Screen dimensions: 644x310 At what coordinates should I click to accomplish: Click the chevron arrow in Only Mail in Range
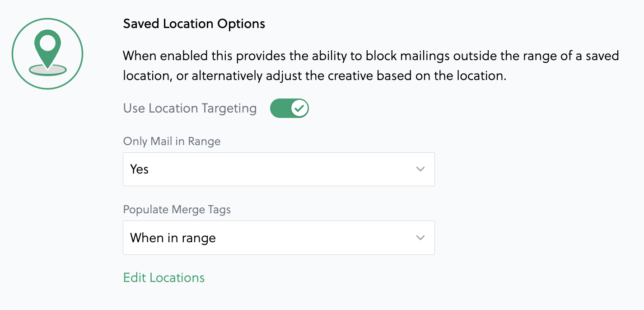point(420,169)
